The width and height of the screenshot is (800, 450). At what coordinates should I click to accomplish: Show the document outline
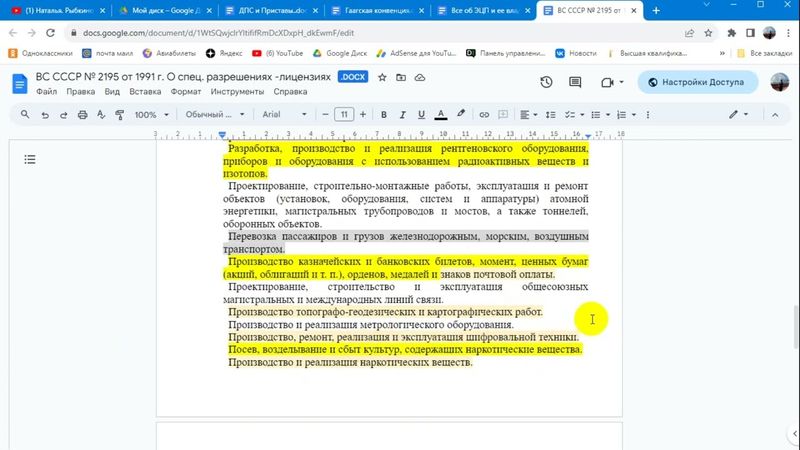pos(30,160)
